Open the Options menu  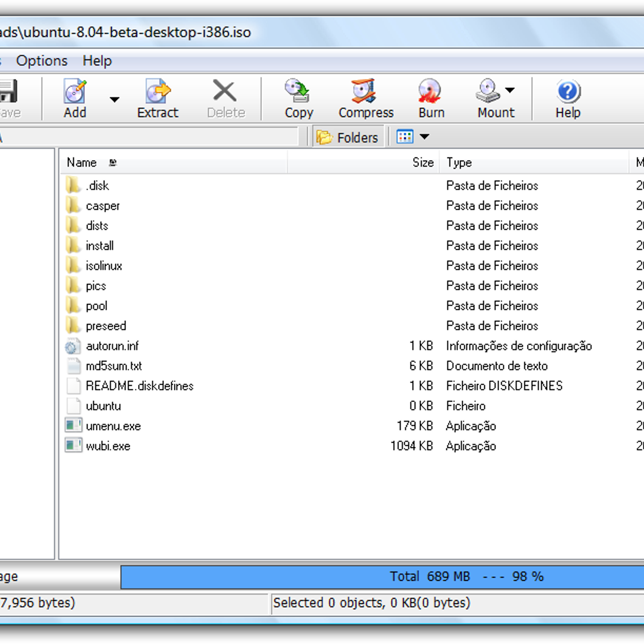pos(42,61)
